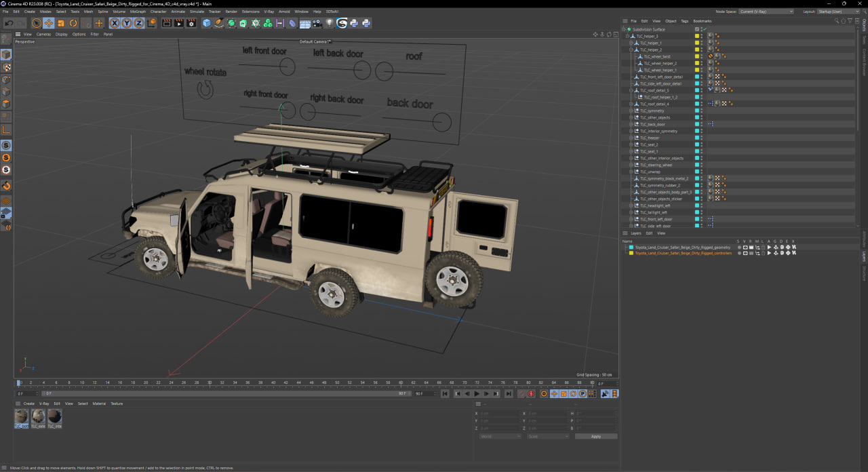Toggle X axis lock
The width and height of the screenshot is (868, 472).
coord(115,23)
